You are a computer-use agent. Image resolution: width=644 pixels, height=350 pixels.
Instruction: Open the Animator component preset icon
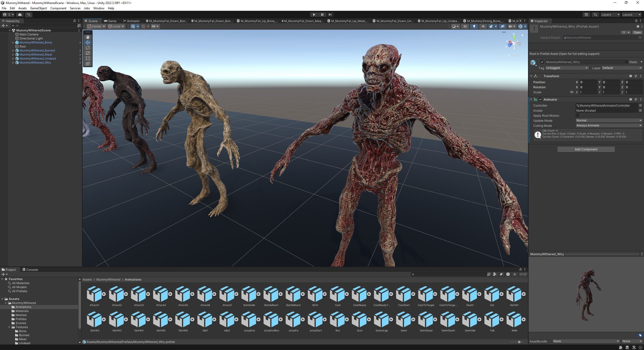[x=636, y=100]
